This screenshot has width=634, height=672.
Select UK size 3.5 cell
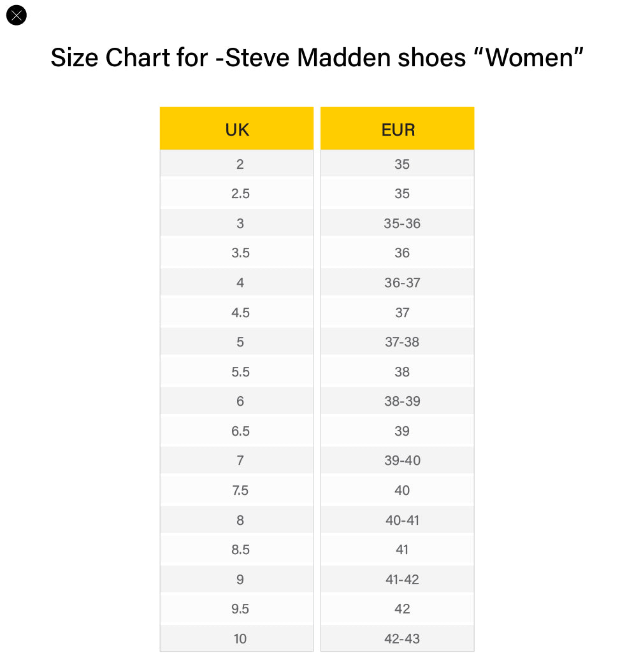(240, 253)
